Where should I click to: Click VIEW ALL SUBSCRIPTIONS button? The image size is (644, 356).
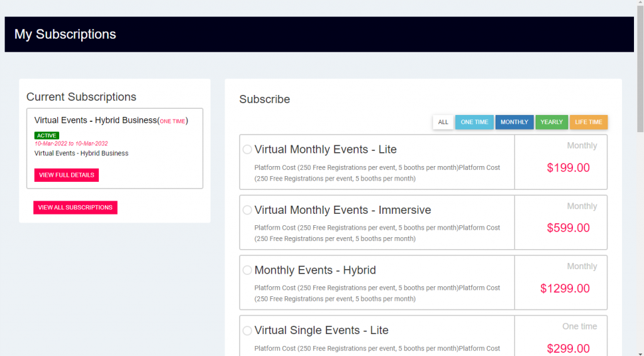[75, 208]
